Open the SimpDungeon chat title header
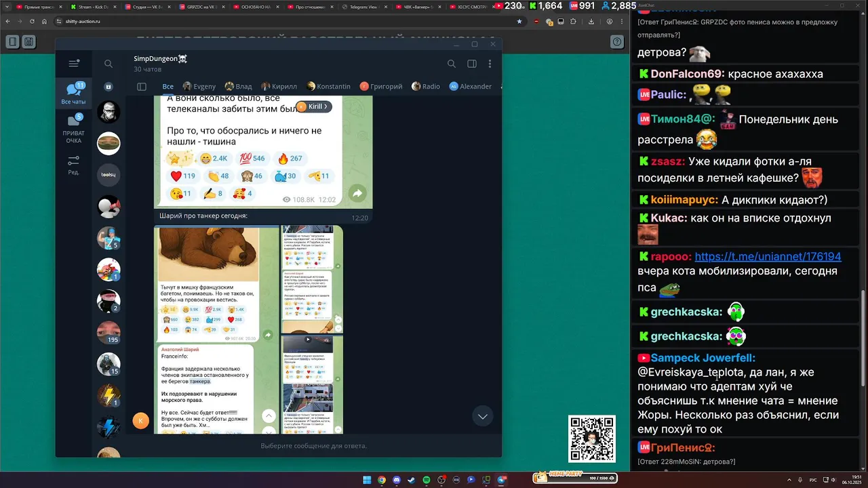This screenshot has height=488, width=868. [x=160, y=59]
